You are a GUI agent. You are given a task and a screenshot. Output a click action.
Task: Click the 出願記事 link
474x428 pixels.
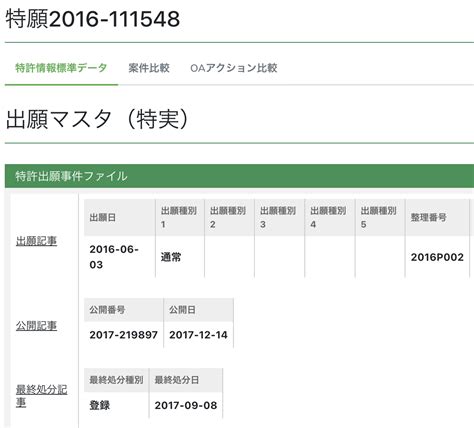click(36, 241)
